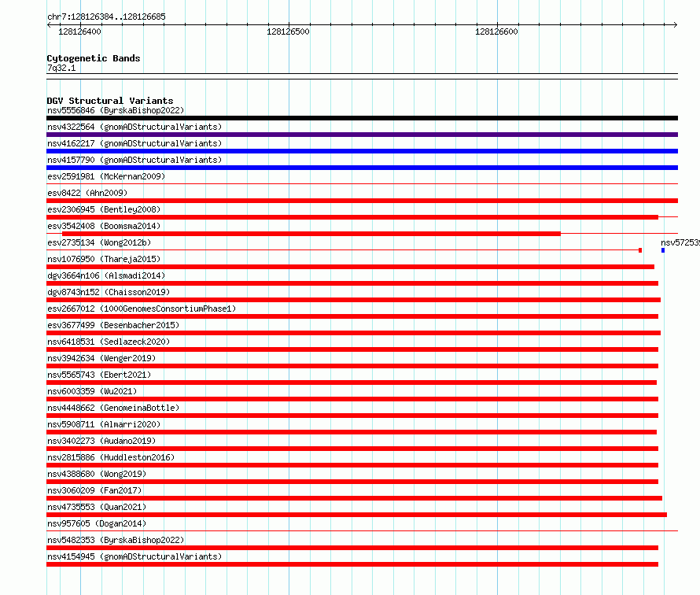The image size is (700, 595).
Task: Click the red nsv1076950 variant bar
Action: [x=351, y=267]
